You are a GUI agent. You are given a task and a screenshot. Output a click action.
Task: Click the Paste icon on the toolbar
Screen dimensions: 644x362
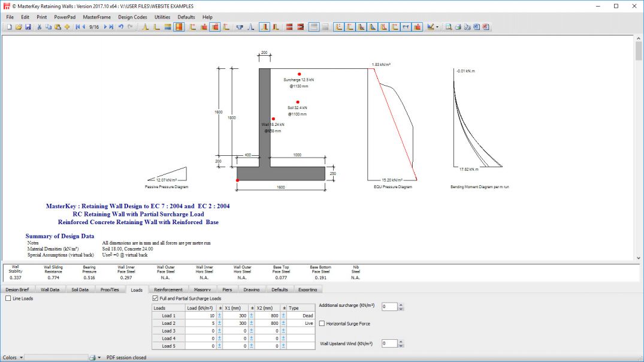pos(58,27)
